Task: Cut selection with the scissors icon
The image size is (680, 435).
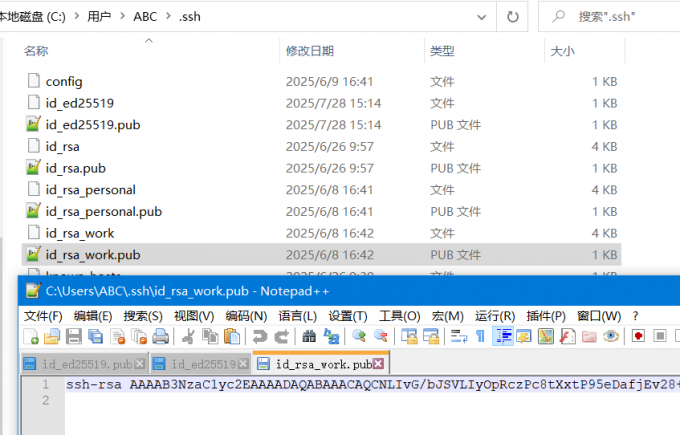Action: click(189, 337)
